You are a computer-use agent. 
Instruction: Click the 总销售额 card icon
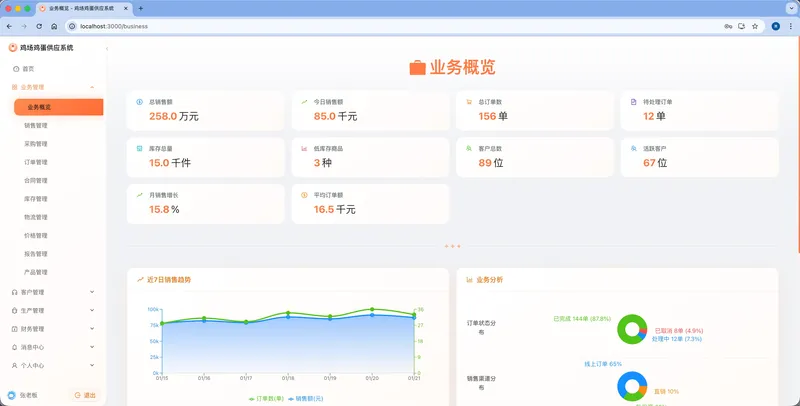click(x=139, y=102)
